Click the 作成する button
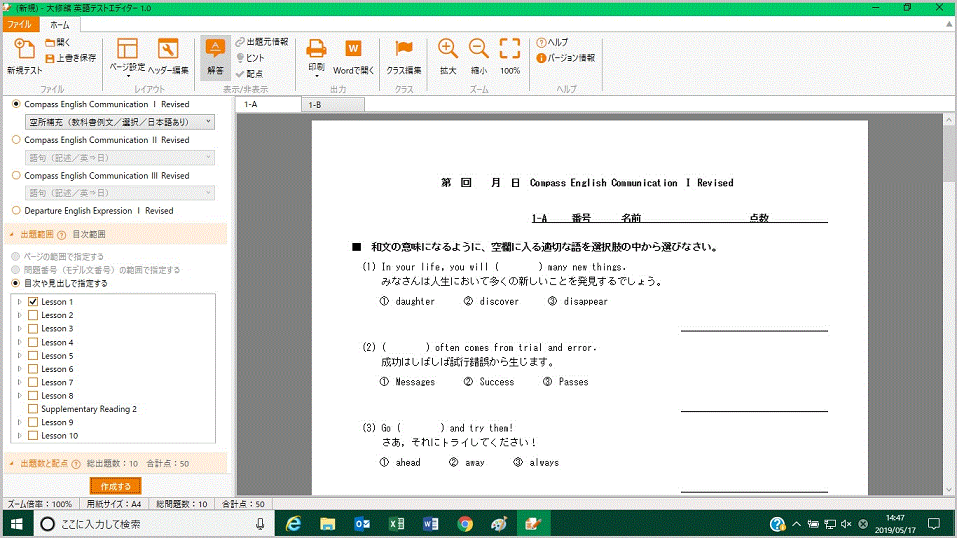 (115, 486)
